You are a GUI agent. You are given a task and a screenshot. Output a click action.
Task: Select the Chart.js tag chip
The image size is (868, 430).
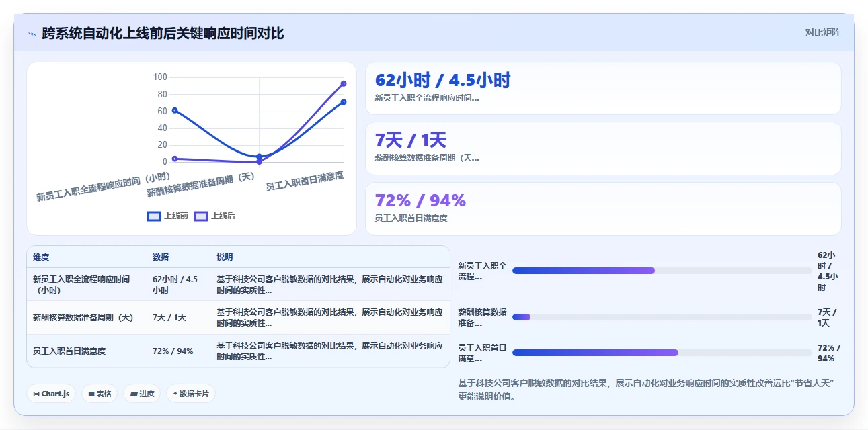coord(51,394)
